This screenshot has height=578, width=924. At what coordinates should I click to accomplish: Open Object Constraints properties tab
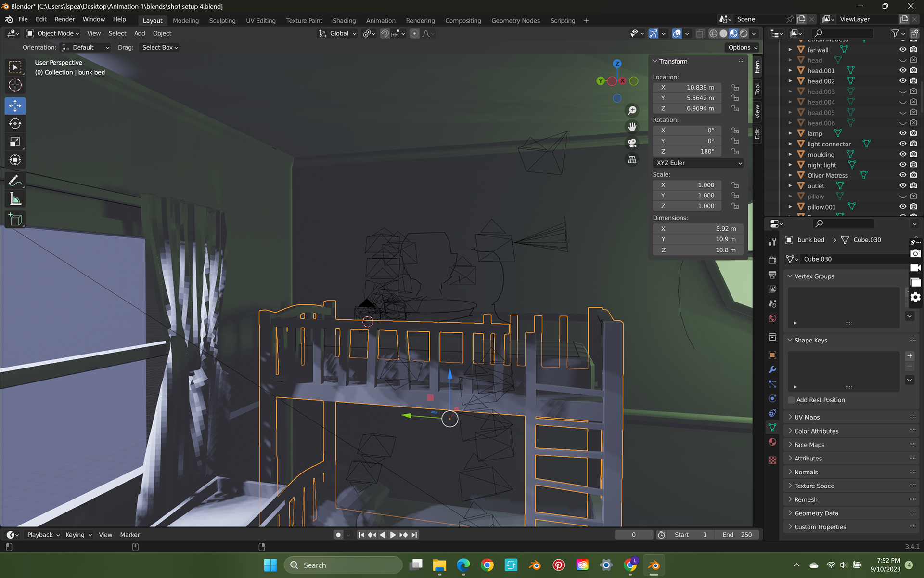pos(772,413)
